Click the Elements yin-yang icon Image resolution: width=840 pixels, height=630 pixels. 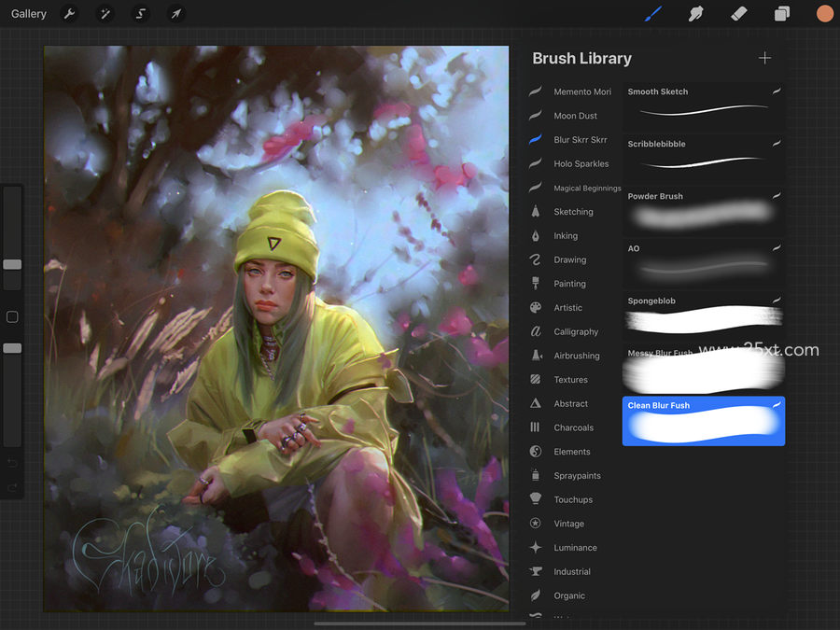tap(535, 452)
